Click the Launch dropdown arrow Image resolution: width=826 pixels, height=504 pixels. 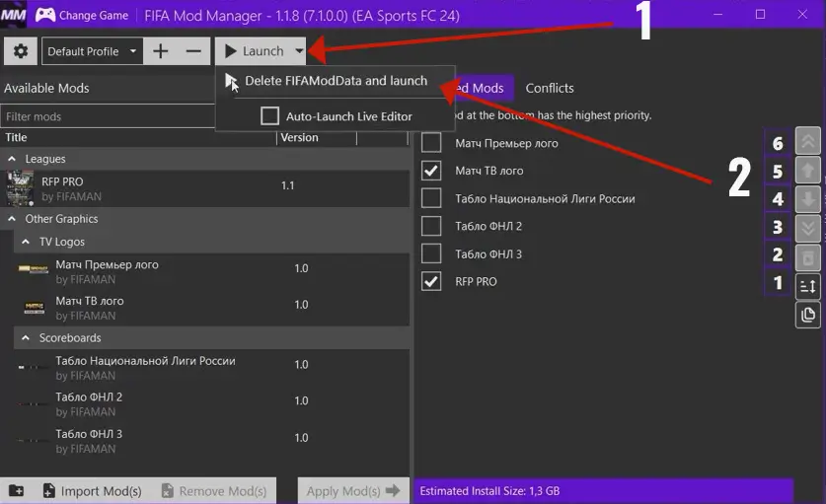click(299, 51)
